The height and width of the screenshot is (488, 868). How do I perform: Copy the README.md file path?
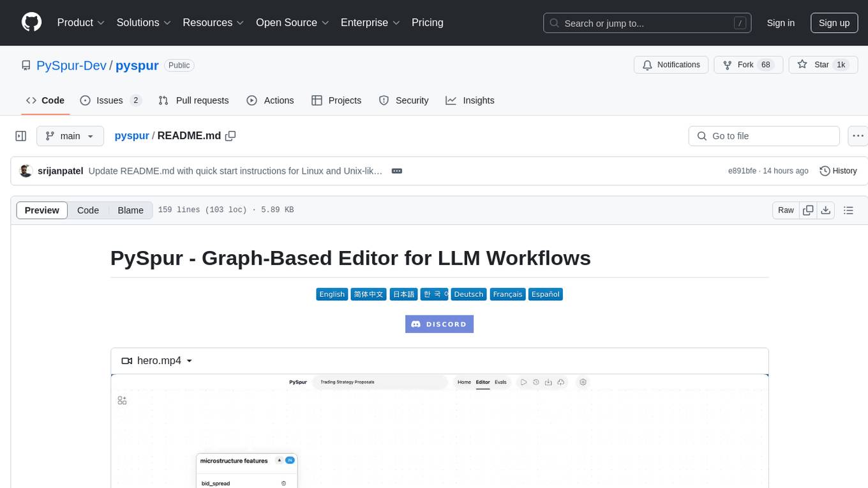pos(230,135)
